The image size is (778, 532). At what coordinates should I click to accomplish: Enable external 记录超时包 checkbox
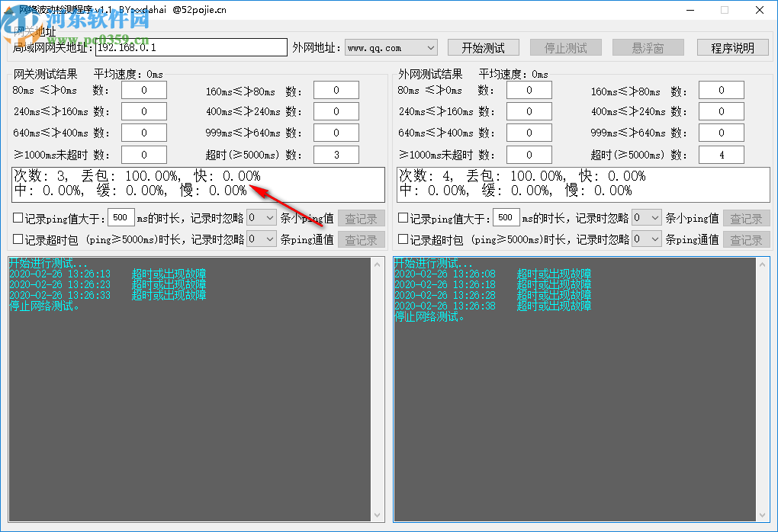pyautogui.click(x=403, y=239)
